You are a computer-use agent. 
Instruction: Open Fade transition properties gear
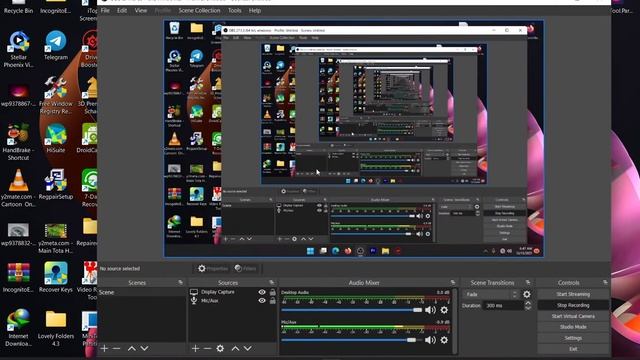pyautogui.click(x=527, y=294)
